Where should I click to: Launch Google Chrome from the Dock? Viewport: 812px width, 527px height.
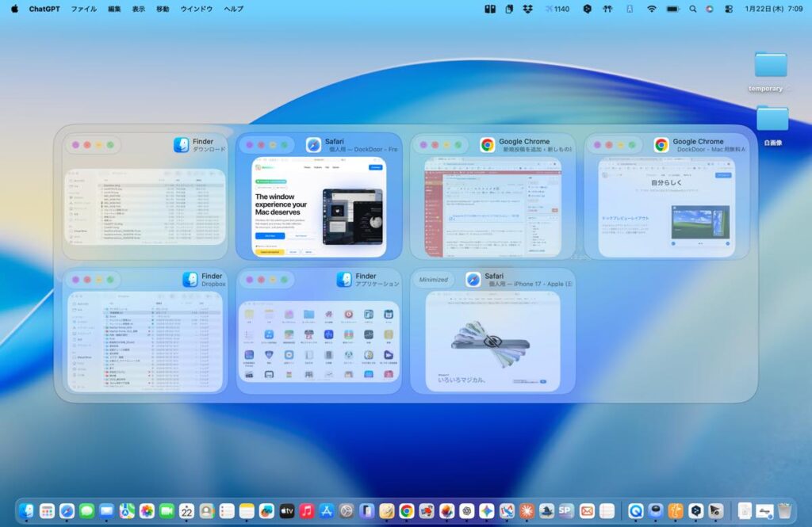point(407,511)
